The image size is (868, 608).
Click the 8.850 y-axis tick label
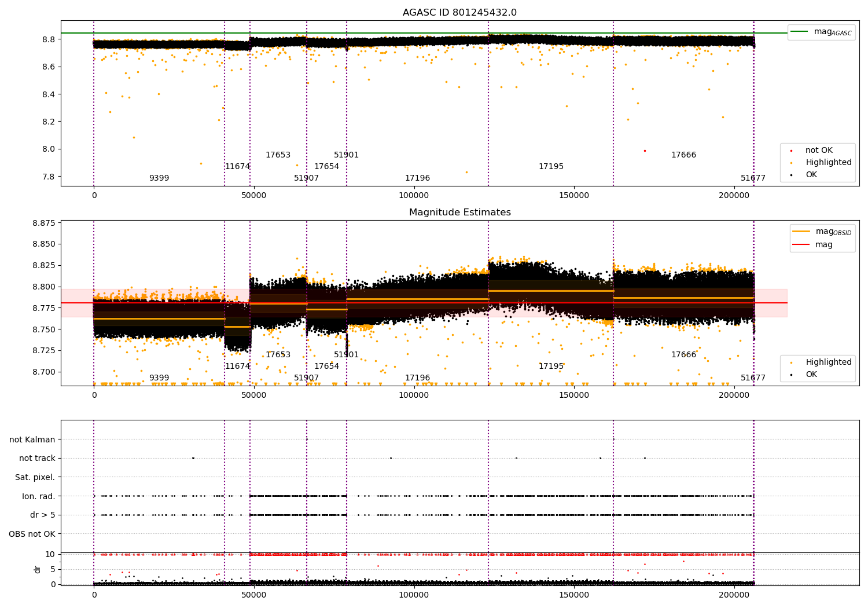pyautogui.click(x=43, y=244)
